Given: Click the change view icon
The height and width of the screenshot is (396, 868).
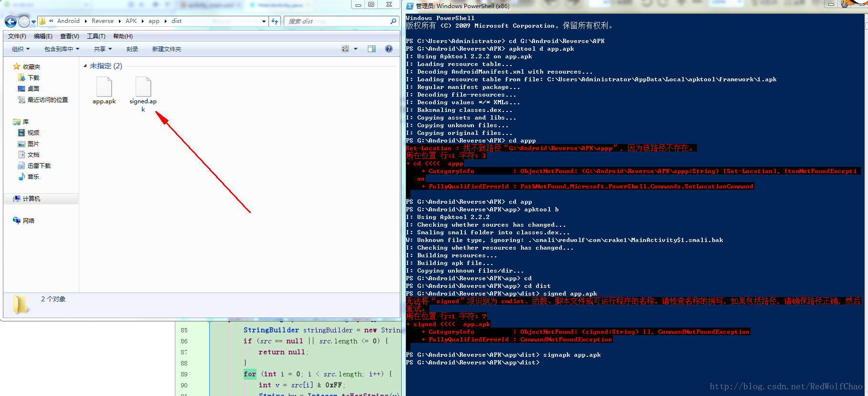Looking at the screenshot, I should click(x=345, y=49).
